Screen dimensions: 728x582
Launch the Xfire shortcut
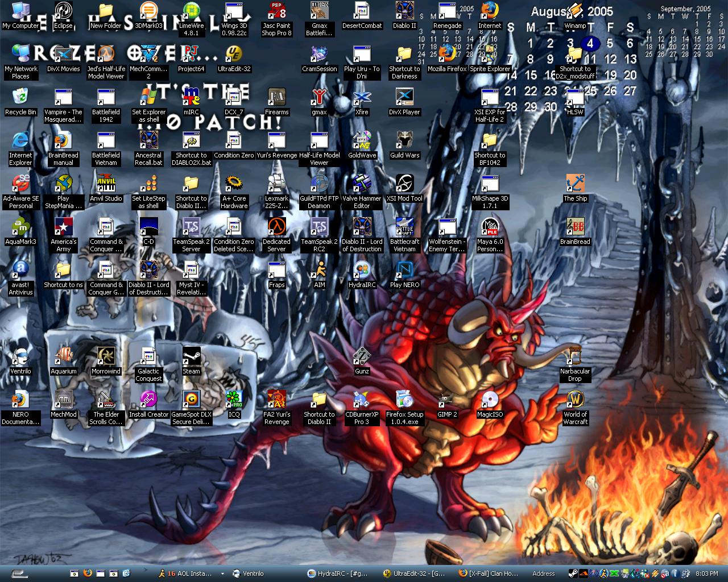[362, 98]
